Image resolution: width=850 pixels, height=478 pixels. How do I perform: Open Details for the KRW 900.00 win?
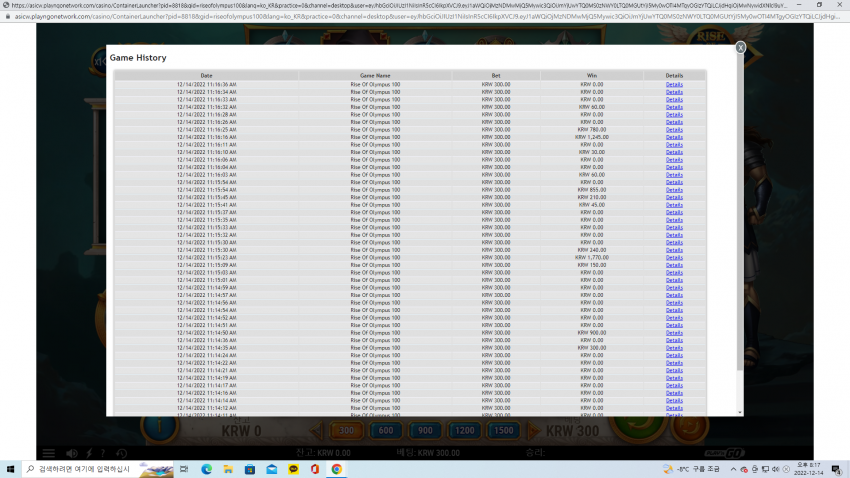click(x=674, y=333)
